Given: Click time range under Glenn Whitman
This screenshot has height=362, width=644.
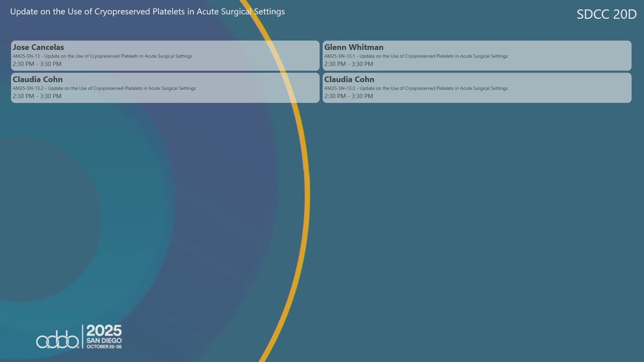Looking at the screenshot, I should click(348, 64).
